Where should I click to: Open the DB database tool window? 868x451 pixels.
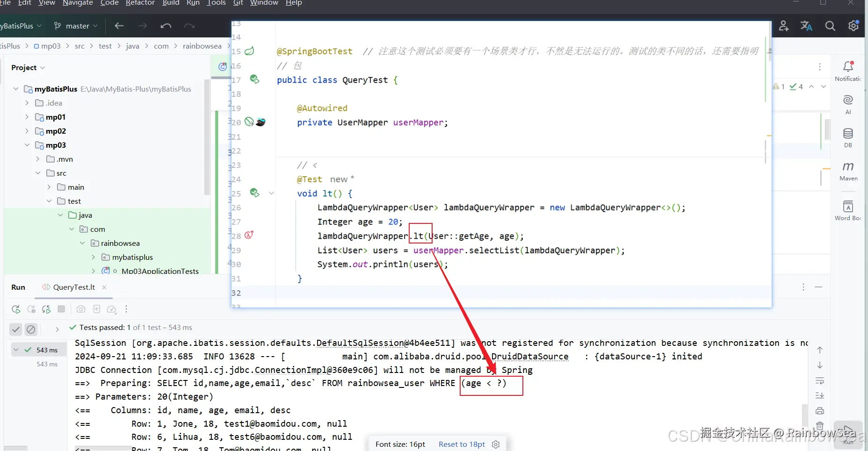848,138
